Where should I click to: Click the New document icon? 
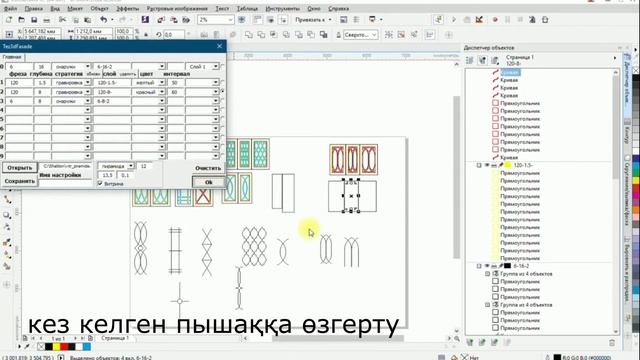pos(9,20)
